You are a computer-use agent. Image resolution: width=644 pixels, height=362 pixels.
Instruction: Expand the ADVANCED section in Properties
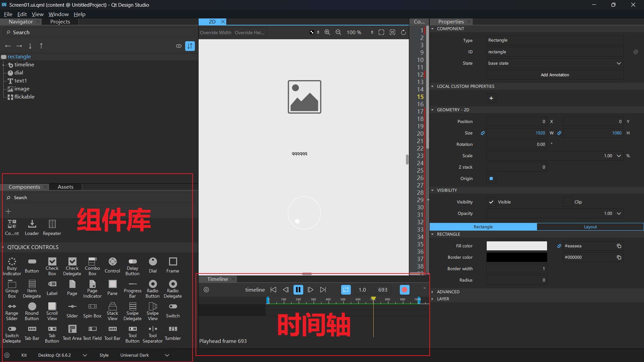tap(448, 292)
